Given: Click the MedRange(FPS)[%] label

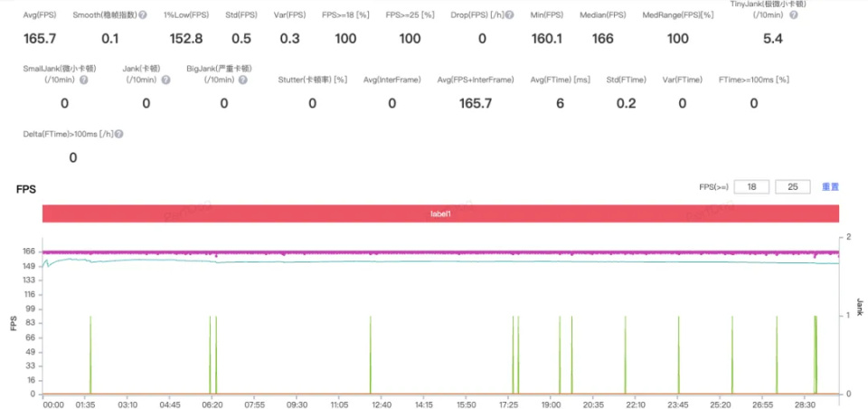Looking at the screenshot, I should 678,15.
